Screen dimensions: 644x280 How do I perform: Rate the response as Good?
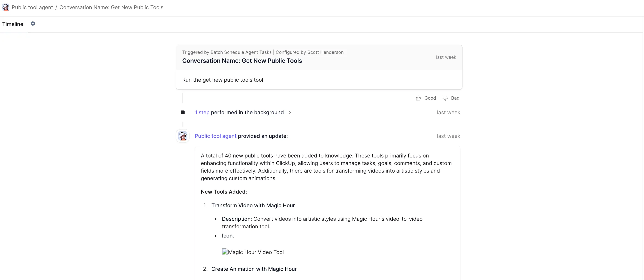pyautogui.click(x=430, y=98)
